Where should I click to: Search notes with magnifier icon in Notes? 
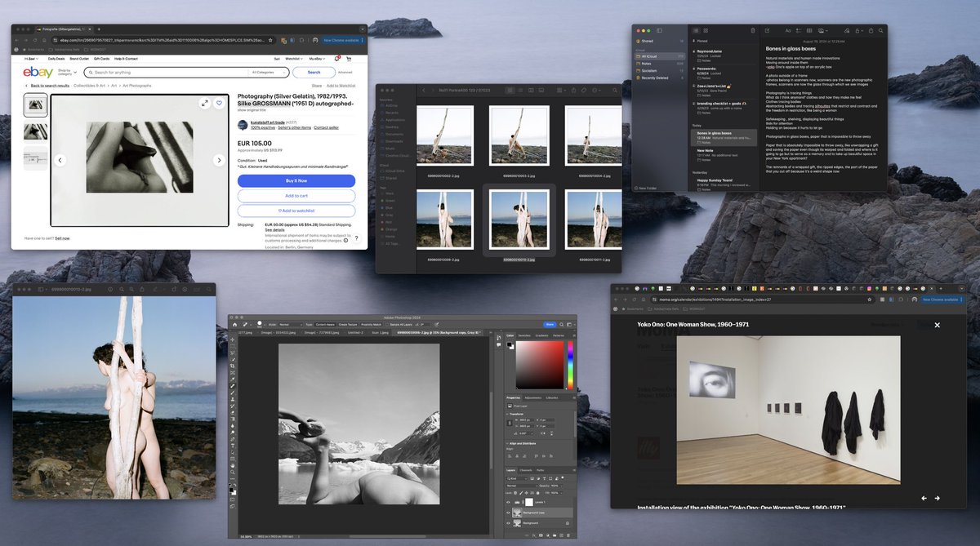(880, 31)
